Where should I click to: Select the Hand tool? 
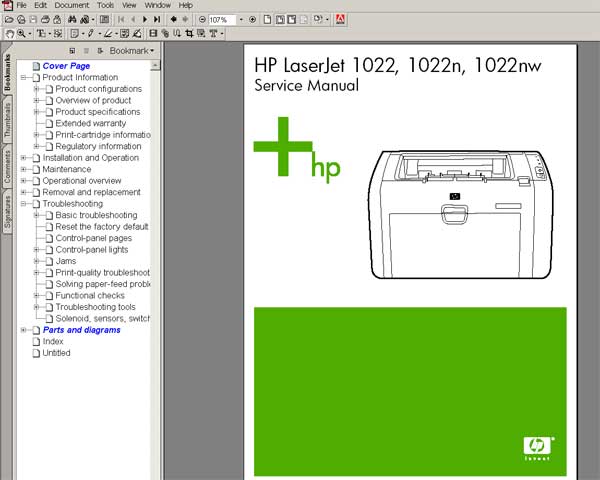pos(9,34)
